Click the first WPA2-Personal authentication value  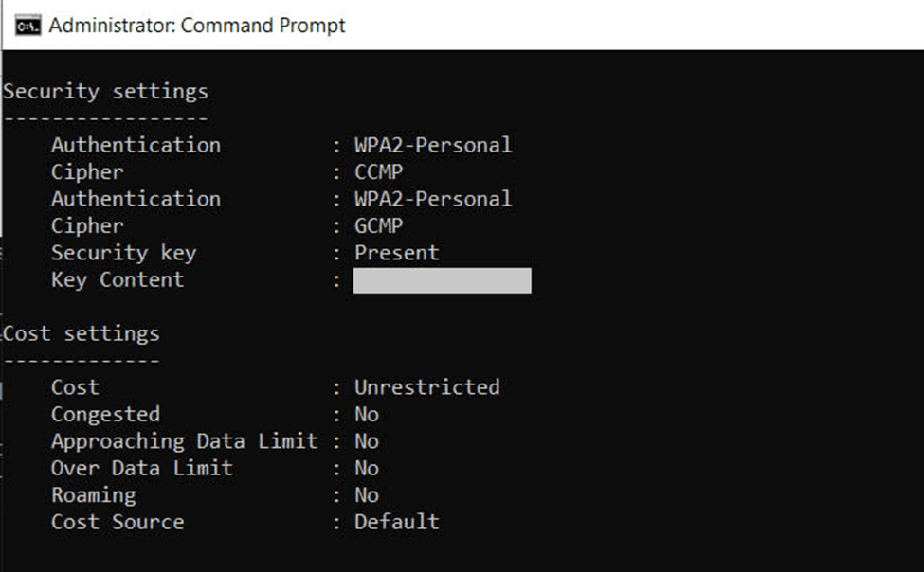(433, 145)
